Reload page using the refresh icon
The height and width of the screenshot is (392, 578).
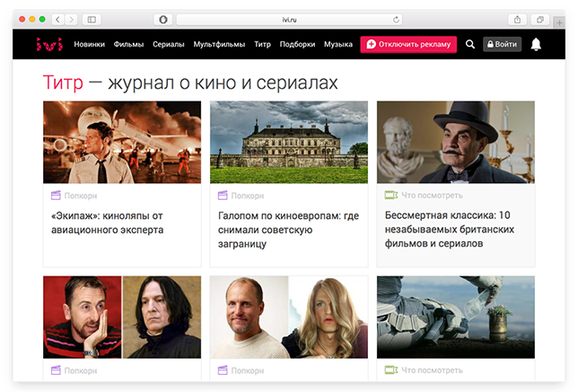pyautogui.click(x=397, y=20)
